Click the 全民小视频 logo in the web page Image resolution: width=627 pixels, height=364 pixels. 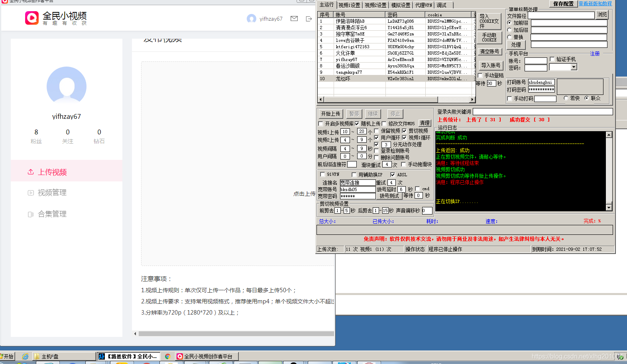click(x=56, y=18)
